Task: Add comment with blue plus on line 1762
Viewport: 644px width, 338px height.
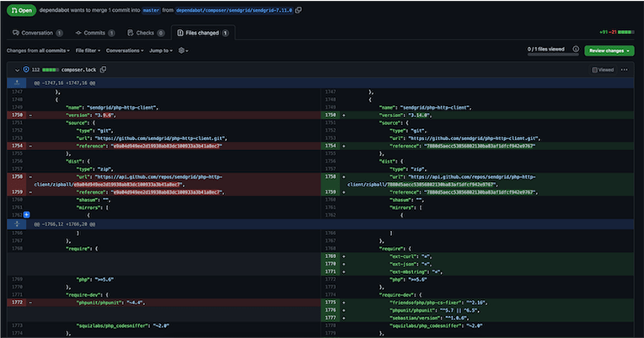Action: 27,215
